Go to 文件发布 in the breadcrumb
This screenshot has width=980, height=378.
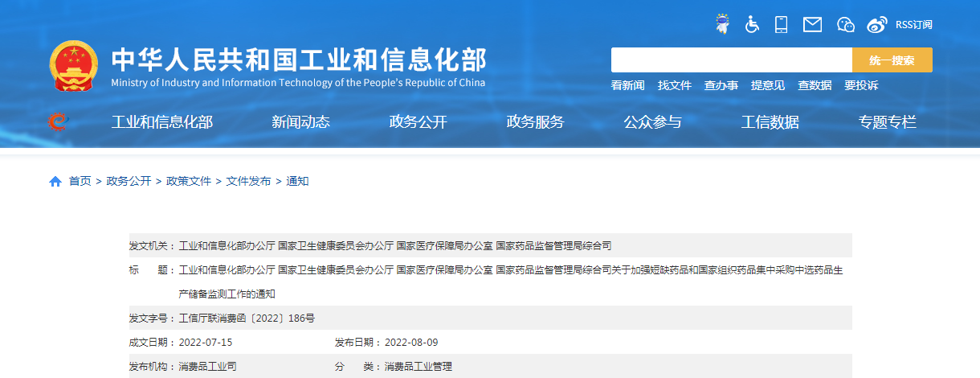tap(248, 182)
